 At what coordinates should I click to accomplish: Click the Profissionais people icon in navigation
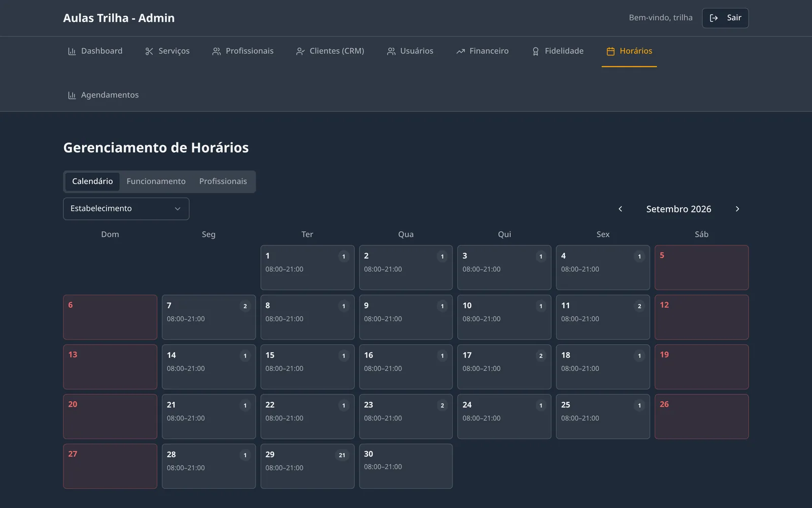click(217, 51)
